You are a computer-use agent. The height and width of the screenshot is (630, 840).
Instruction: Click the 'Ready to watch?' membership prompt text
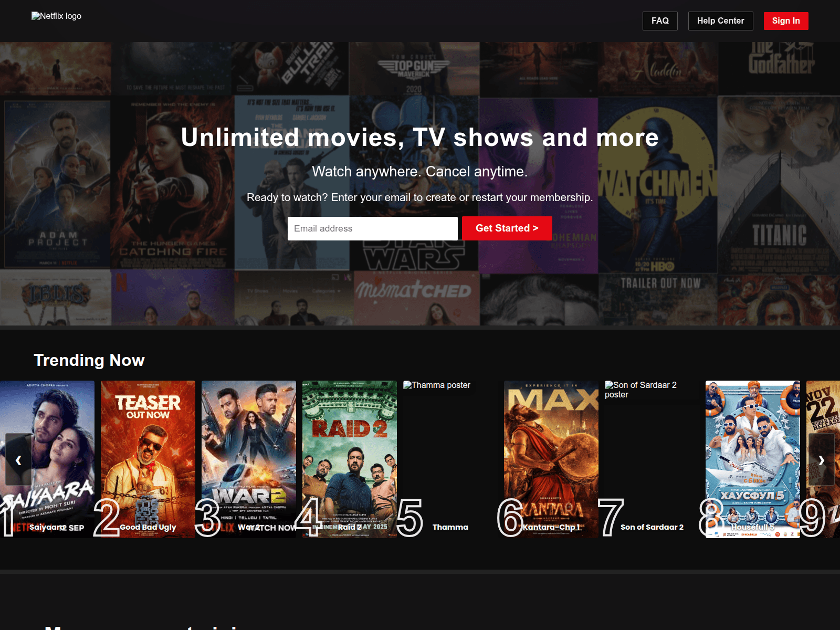coord(420,197)
